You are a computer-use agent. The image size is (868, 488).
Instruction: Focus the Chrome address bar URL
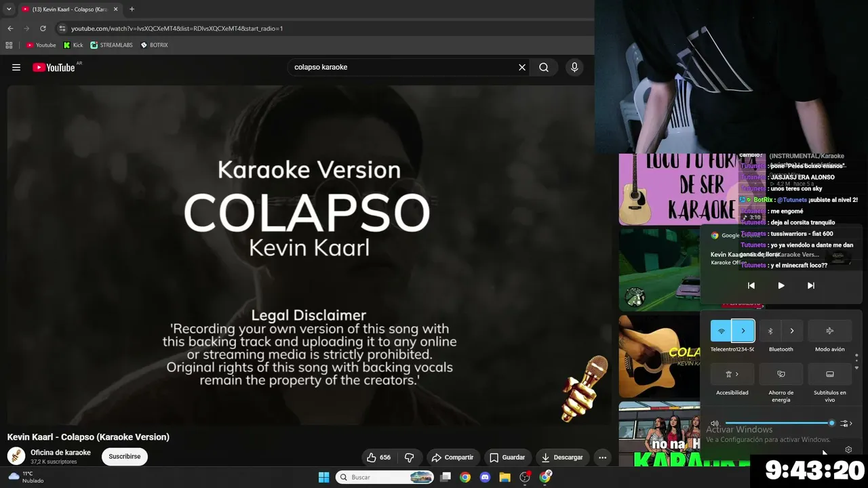point(177,28)
